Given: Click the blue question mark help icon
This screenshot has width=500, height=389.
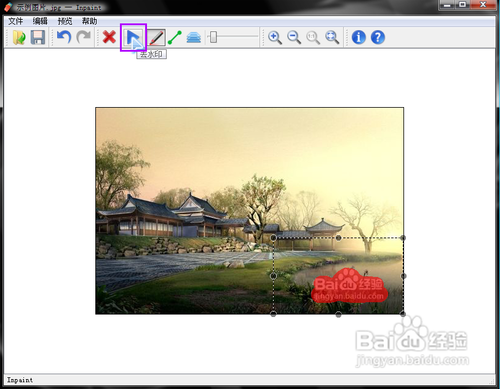Looking at the screenshot, I should (x=378, y=37).
